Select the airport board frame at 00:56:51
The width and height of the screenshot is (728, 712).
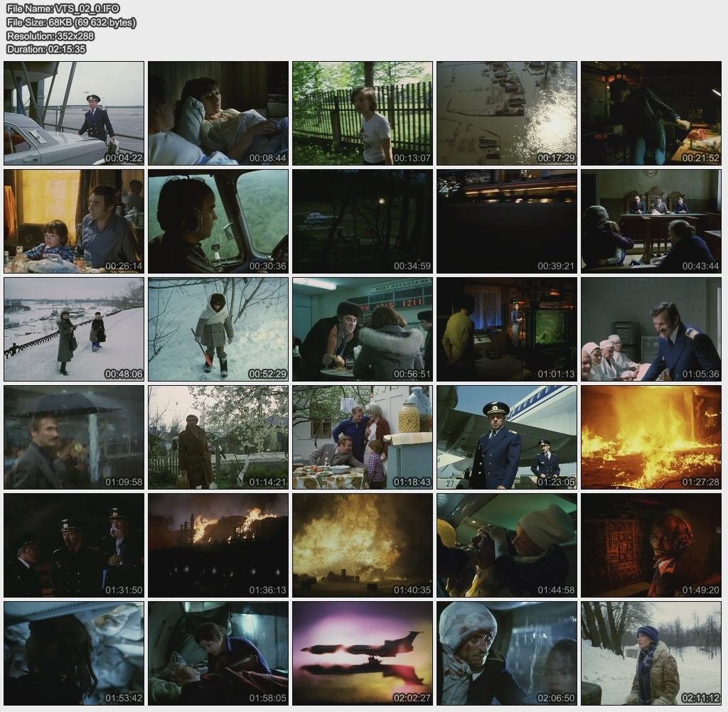tap(363, 330)
